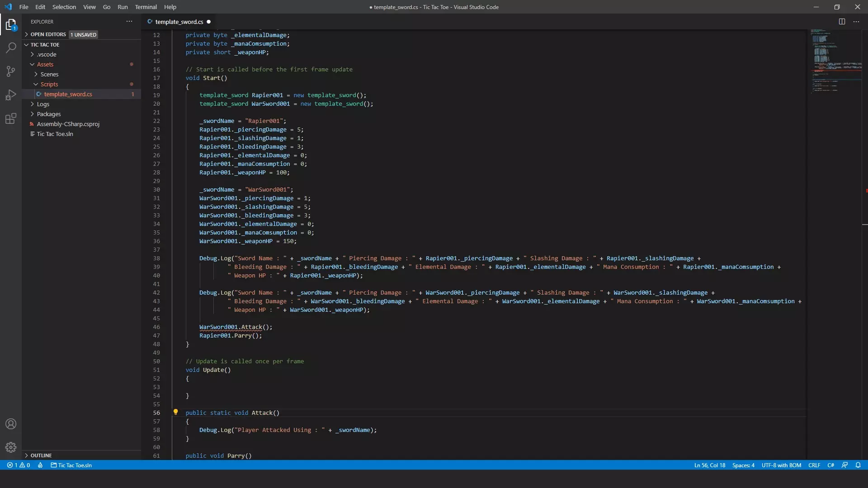Click the Settings gear icon bottom-left
The width and height of the screenshot is (868, 488).
coord(11,447)
